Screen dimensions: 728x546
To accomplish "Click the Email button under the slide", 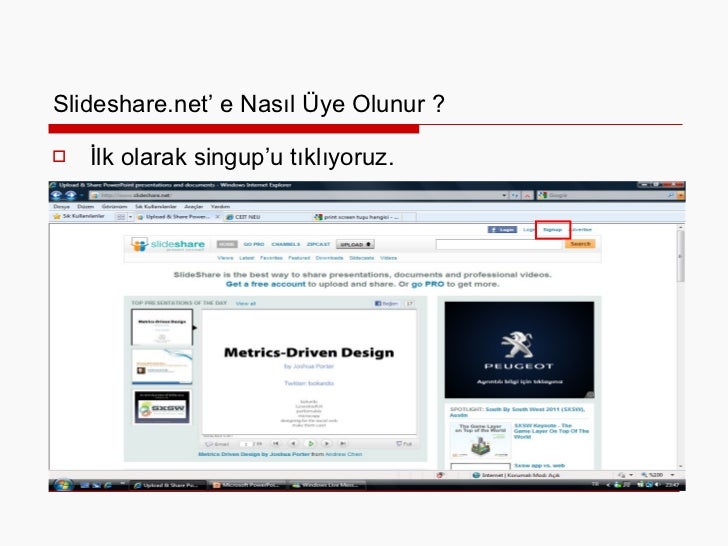I will (217, 444).
